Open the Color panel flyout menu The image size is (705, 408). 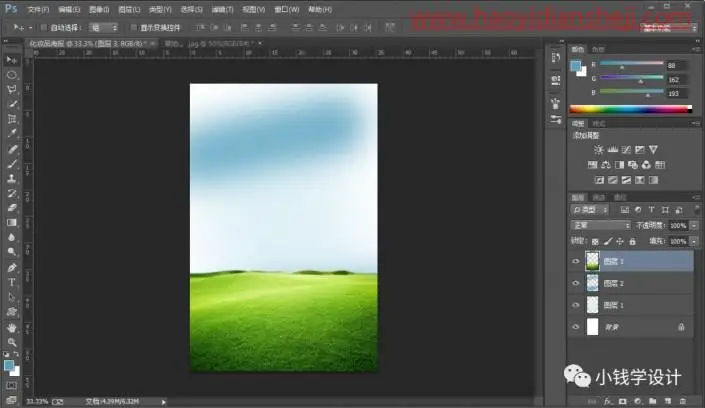(x=696, y=49)
